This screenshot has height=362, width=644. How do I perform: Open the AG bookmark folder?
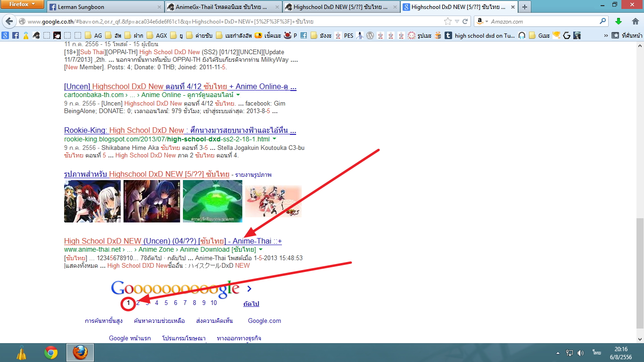pos(93,35)
